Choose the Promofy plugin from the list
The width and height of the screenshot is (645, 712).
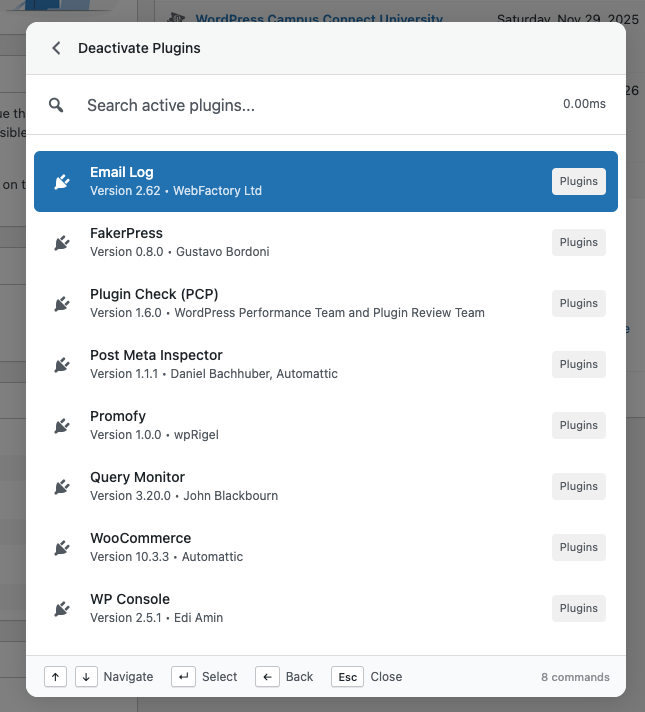tap(300, 425)
